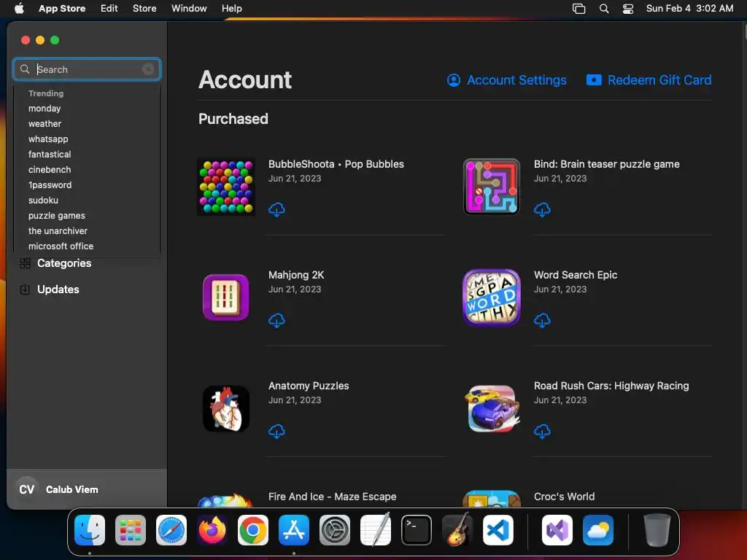Image resolution: width=747 pixels, height=560 pixels.
Task: Open Account Settings link
Action: pos(506,80)
